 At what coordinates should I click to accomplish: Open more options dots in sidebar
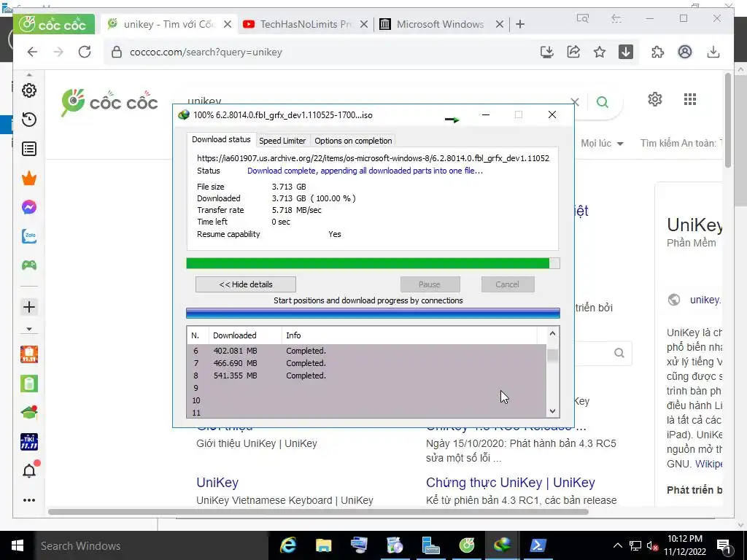(x=29, y=500)
